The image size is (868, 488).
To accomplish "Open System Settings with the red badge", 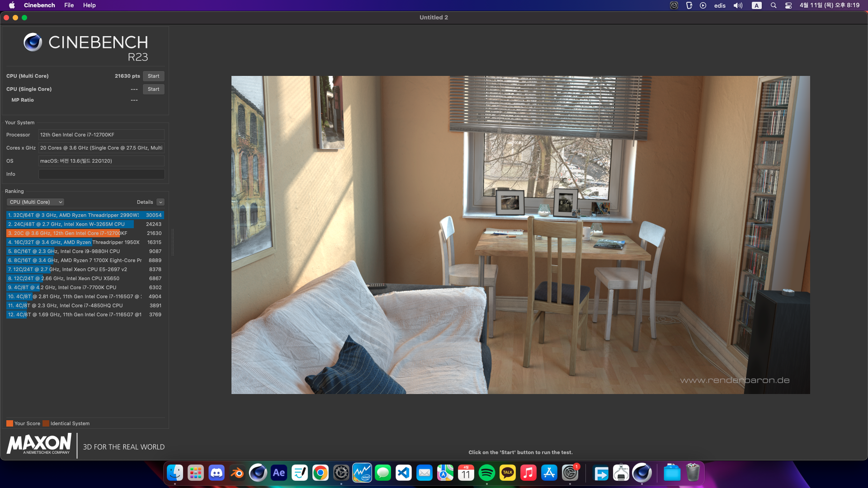I will pyautogui.click(x=570, y=473).
